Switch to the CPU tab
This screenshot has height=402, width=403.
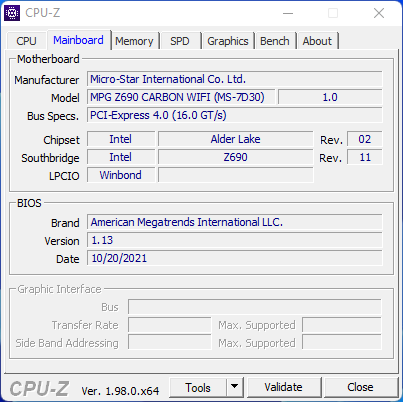tap(26, 41)
